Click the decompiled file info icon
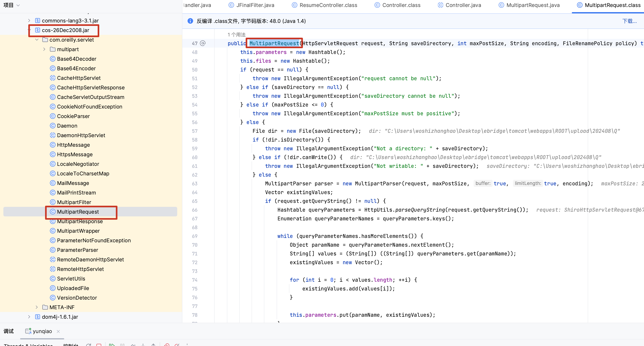644x346 pixels. tap(190, 21)
